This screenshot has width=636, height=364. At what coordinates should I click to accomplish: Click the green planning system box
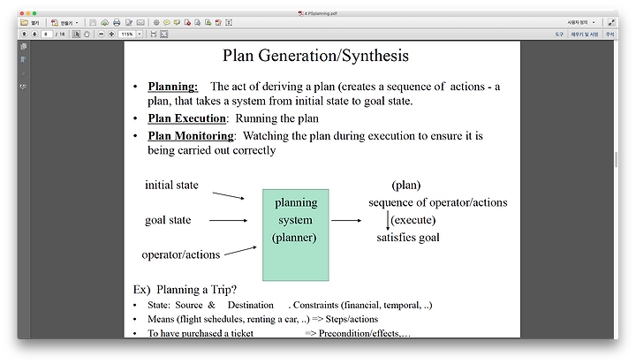(296, 234)
